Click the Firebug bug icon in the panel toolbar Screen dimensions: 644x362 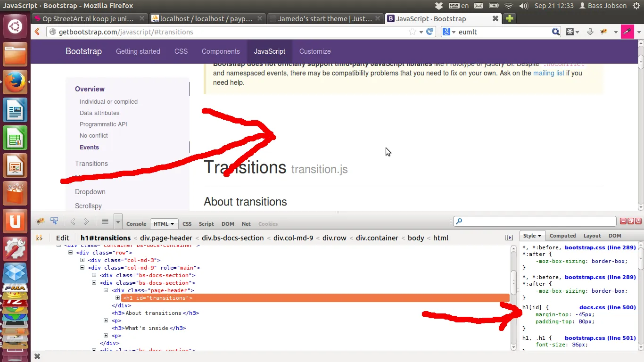(41, 221)
